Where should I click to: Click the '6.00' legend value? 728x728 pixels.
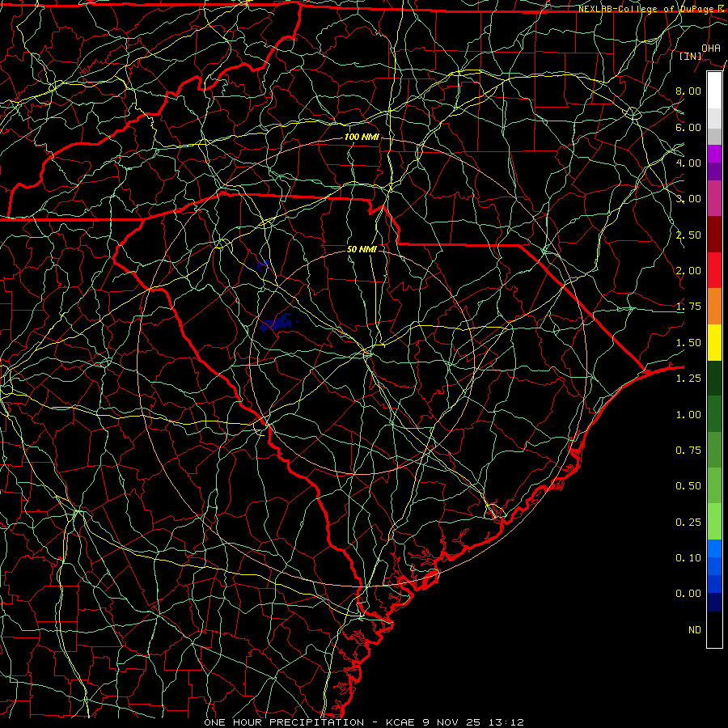tap(688, 127)
